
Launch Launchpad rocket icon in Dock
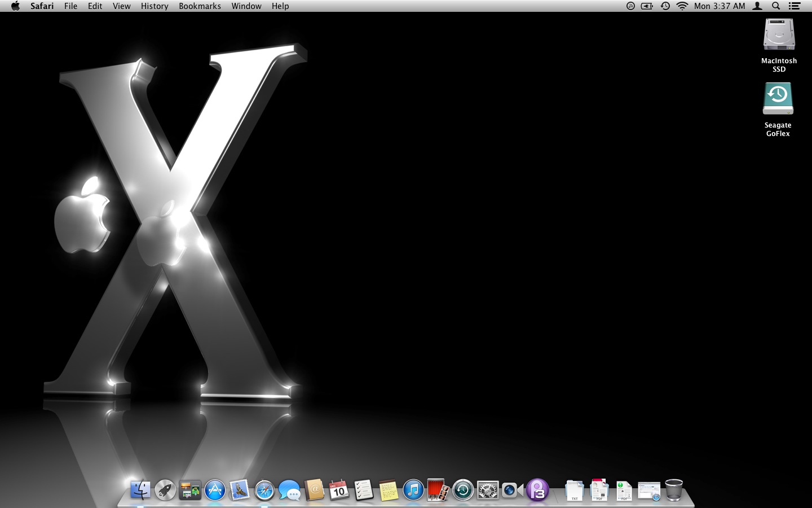click(x=165, y=490)
